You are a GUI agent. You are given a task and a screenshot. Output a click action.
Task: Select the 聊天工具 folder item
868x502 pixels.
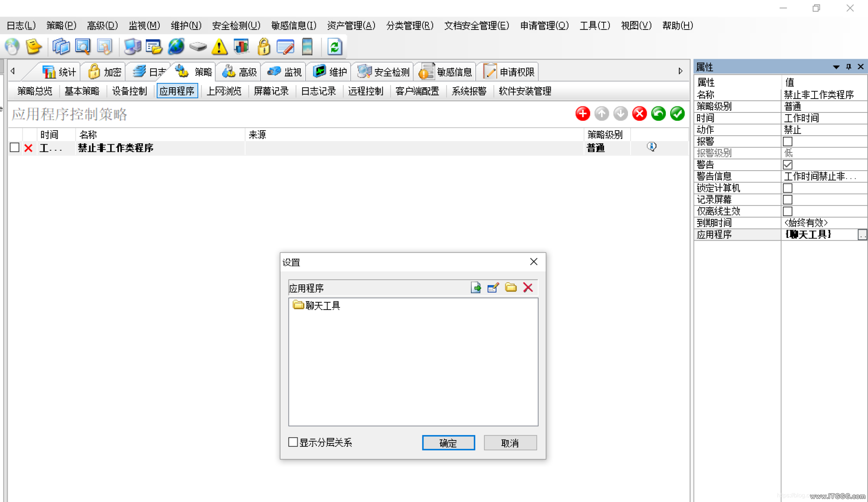click(317, 305)
